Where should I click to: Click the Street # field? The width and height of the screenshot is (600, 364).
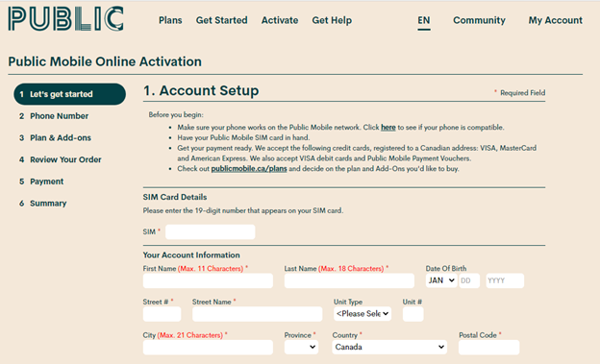point(162,314)
